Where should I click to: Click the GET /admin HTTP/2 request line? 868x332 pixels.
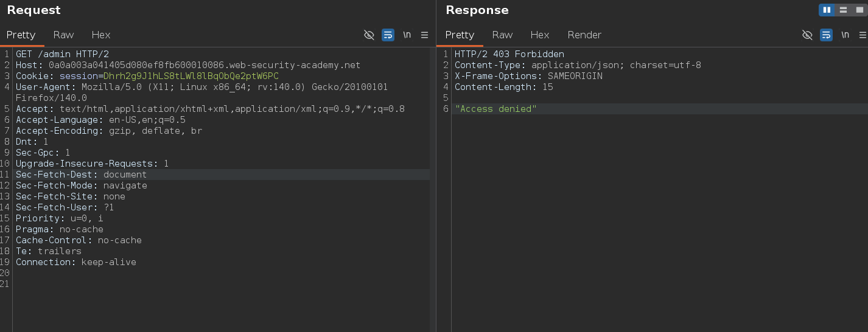coord(62,54)
